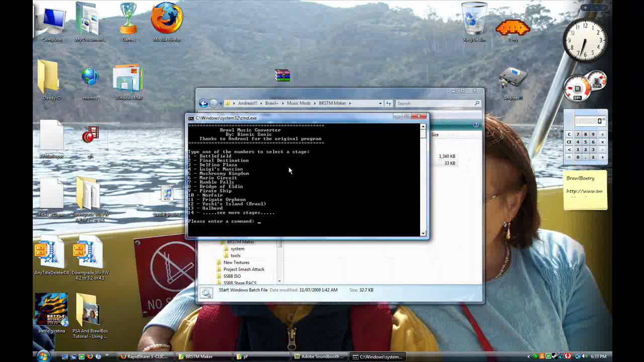
Task: Show hidden system tray icons
Action: click(x=528, y=356)
